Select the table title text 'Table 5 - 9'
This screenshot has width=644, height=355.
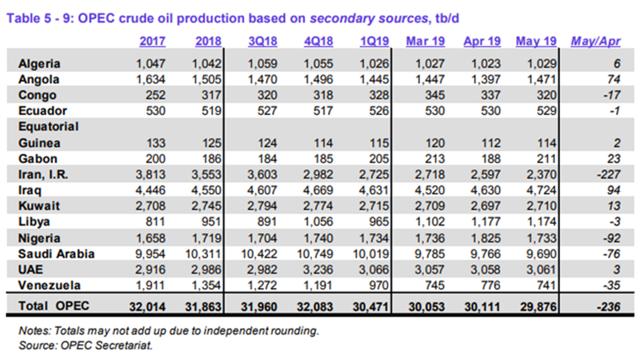pos(40,18)
